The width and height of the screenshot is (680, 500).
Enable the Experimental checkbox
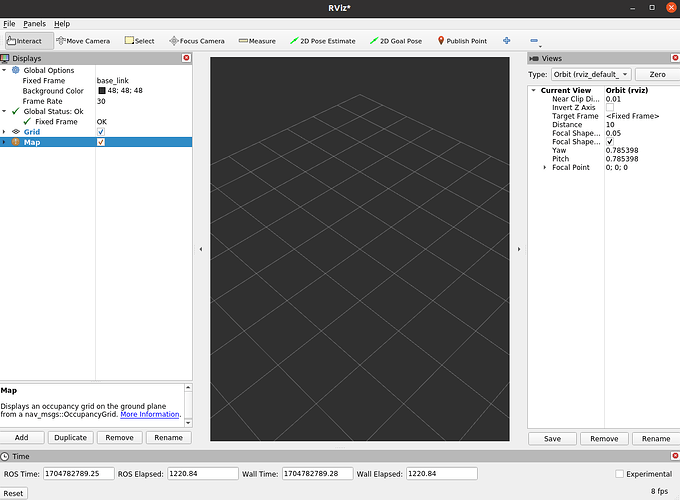pos(620,474)
